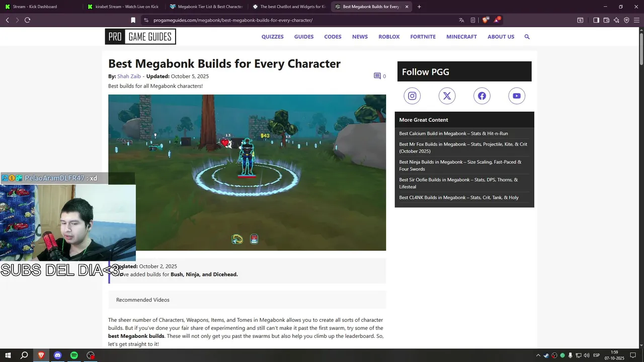Open Best Ninja Builds in Megabonk link
Screen dimensions: 644x362
(460, 165)
